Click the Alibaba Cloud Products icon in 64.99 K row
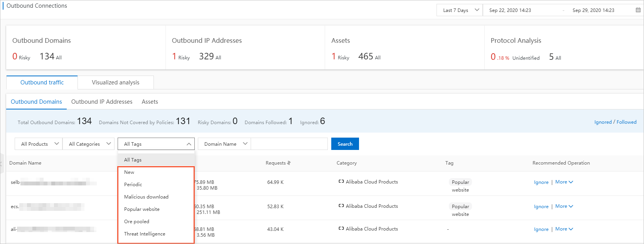Screen dimensions: 644x244 341,182
